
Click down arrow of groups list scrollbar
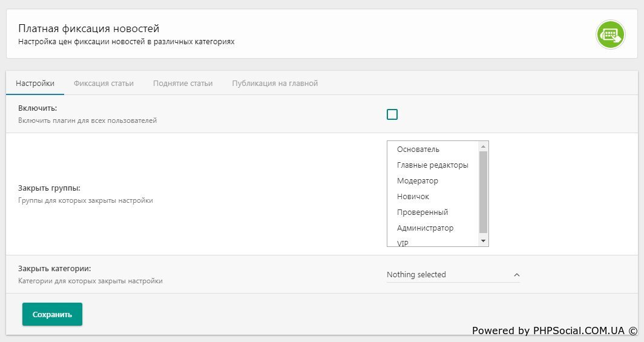(x=483, y=241)
